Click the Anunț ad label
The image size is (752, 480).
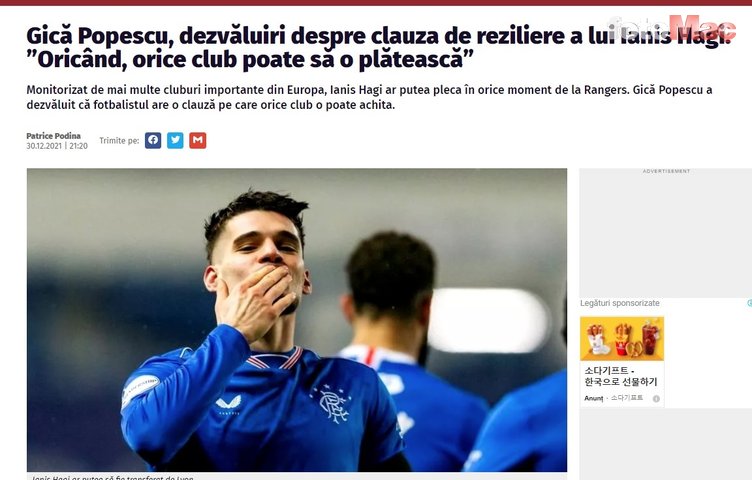pos(593,398)
